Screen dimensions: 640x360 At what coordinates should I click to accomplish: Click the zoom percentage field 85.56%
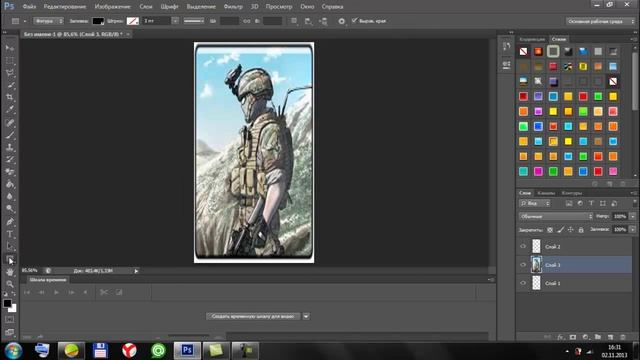tap(29, 271)
